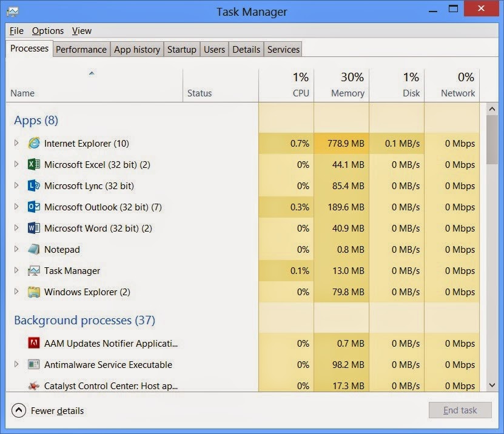Expand the Task Manager entry
Screen dimensions: 504x434
click(x=16, y=270)
